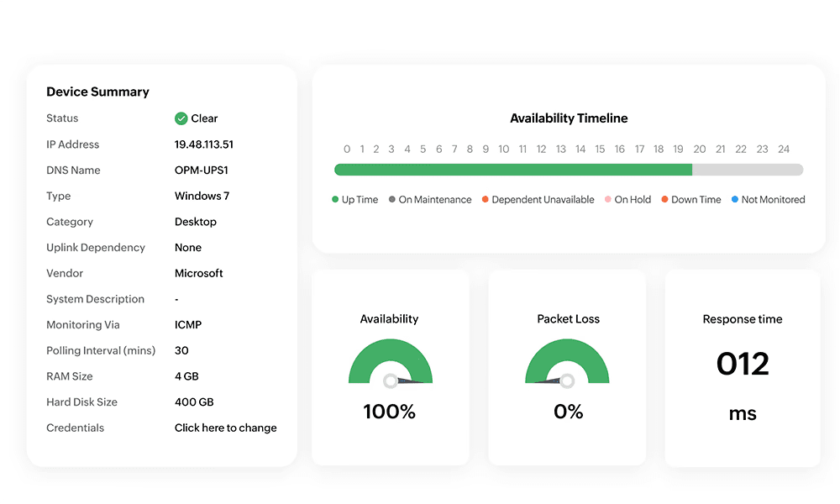Click the gray unfilled end of the timeline bar
Screen dimensions: 840x504
click(x=748, y=170)
